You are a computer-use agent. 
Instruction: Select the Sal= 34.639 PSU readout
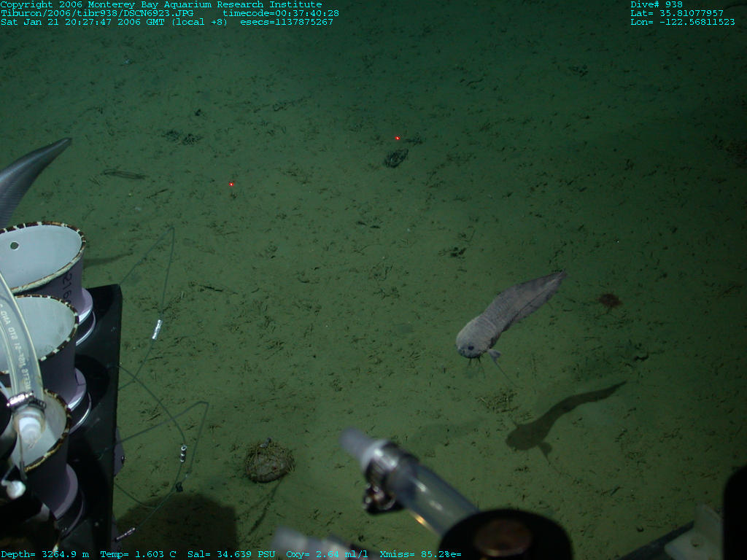click(x=231, y=554)
